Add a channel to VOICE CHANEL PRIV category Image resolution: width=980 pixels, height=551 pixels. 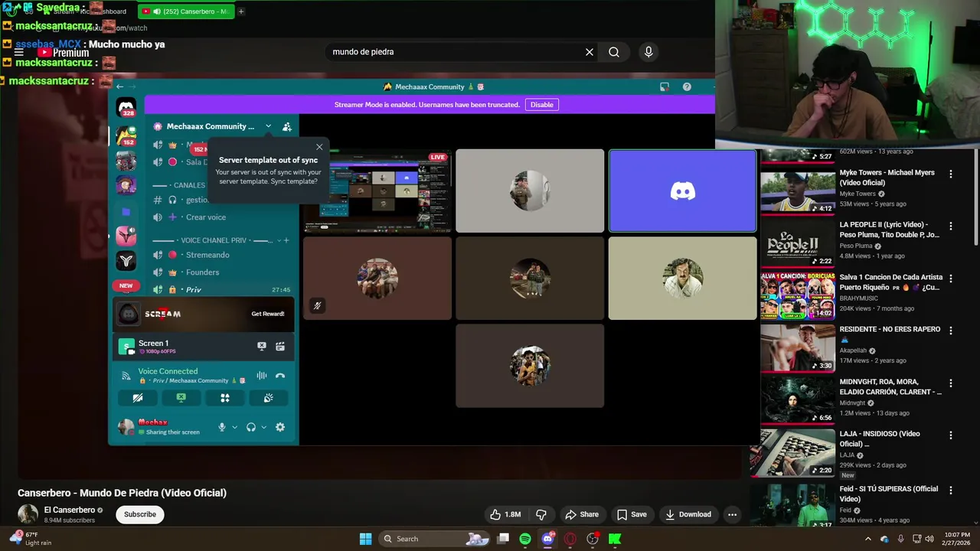coord(286,240)
